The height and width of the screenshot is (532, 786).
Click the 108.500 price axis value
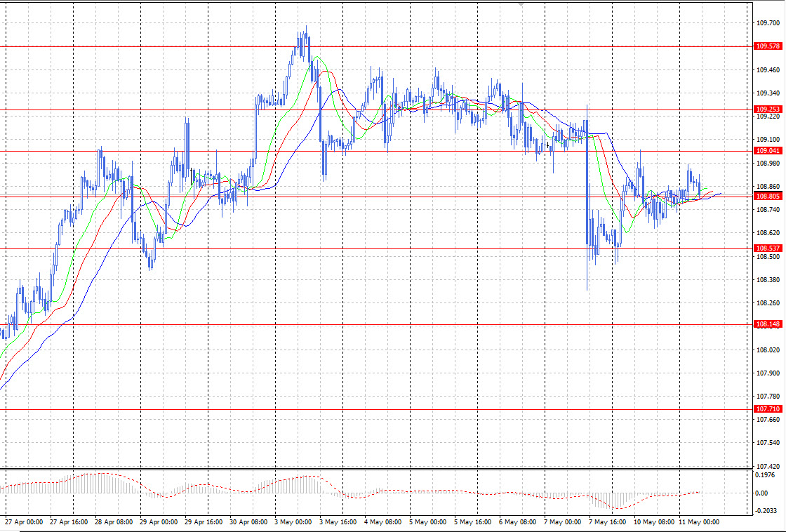[768, 257]
